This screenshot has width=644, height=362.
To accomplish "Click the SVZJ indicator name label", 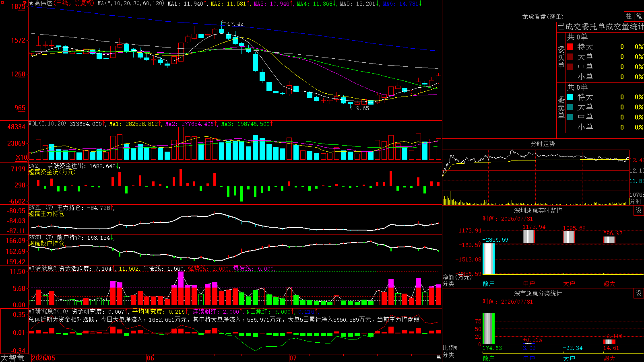I will 35,166.
